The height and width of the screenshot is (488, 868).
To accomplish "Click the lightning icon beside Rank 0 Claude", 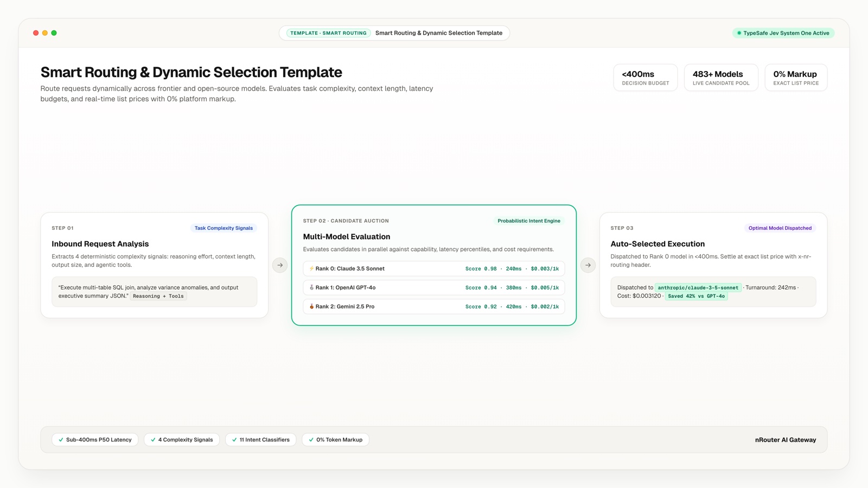I will coord(311,268).
